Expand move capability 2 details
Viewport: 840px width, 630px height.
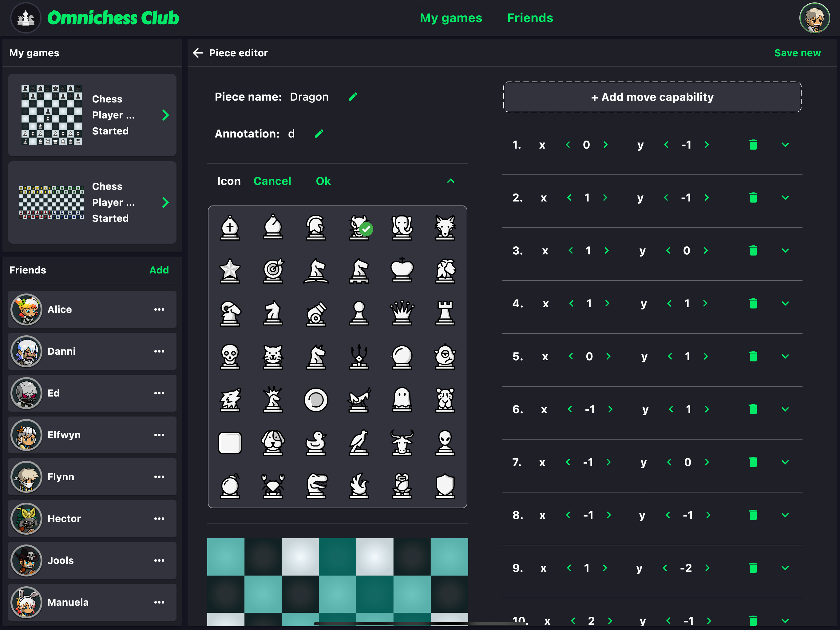point(785,197)
